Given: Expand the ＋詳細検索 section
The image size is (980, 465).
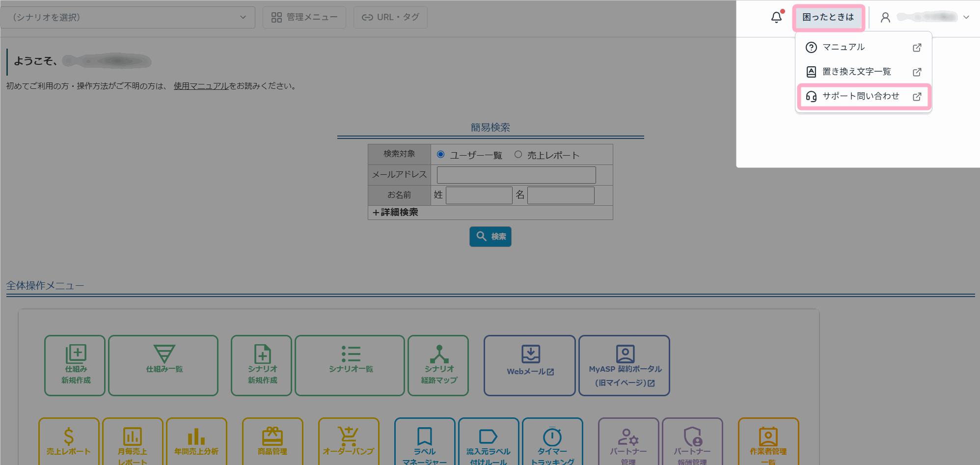Looking at the screenshot, I should [395, 213].
